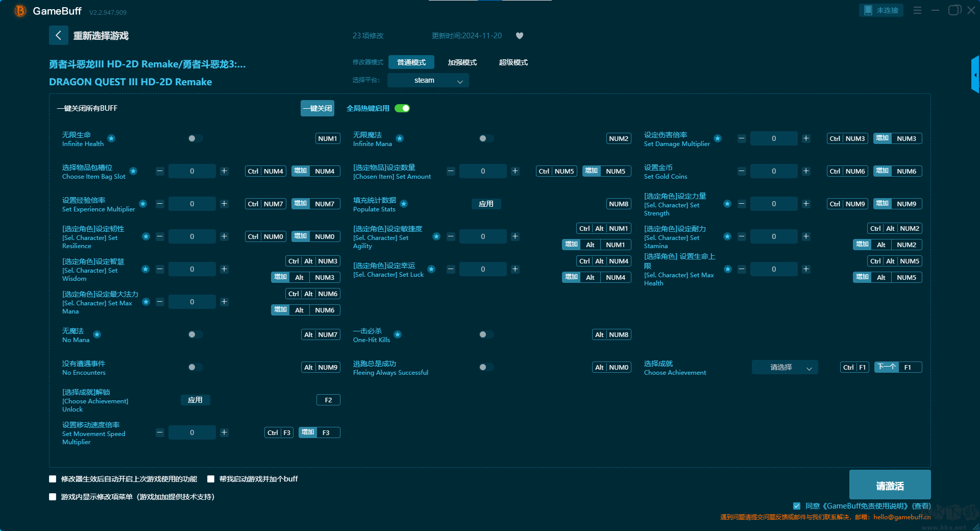Open the hamburger menu in title bar
This screenshot has width=980, height=531.
pyautogui.click(x=917, y=10)
